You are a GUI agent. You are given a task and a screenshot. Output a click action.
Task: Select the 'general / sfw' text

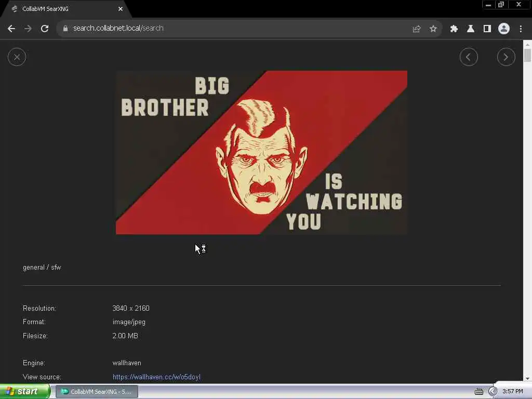[x=42, y=268]
